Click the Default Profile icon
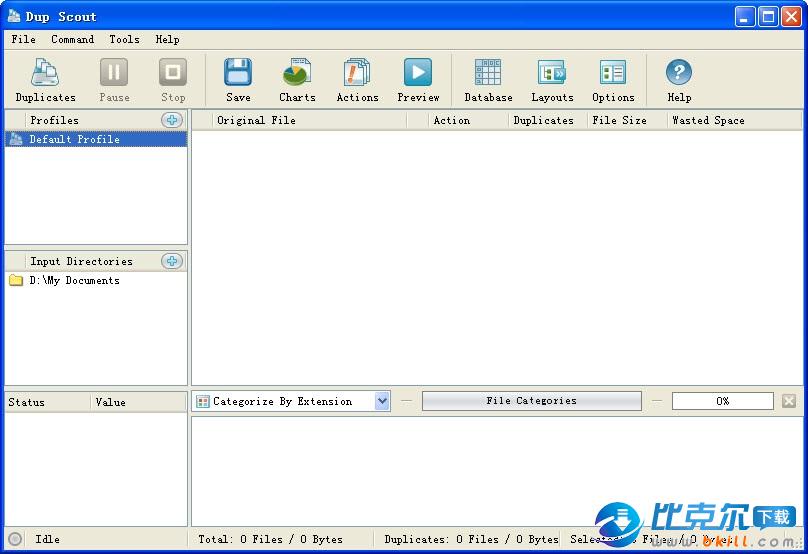 [x=16, y=139]
